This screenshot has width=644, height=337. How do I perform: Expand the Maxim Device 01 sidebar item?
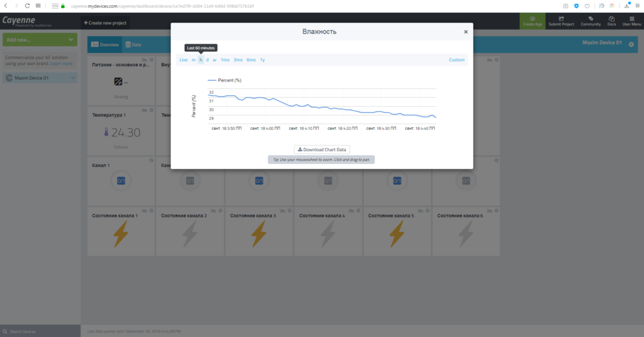[x=39, y=78]
